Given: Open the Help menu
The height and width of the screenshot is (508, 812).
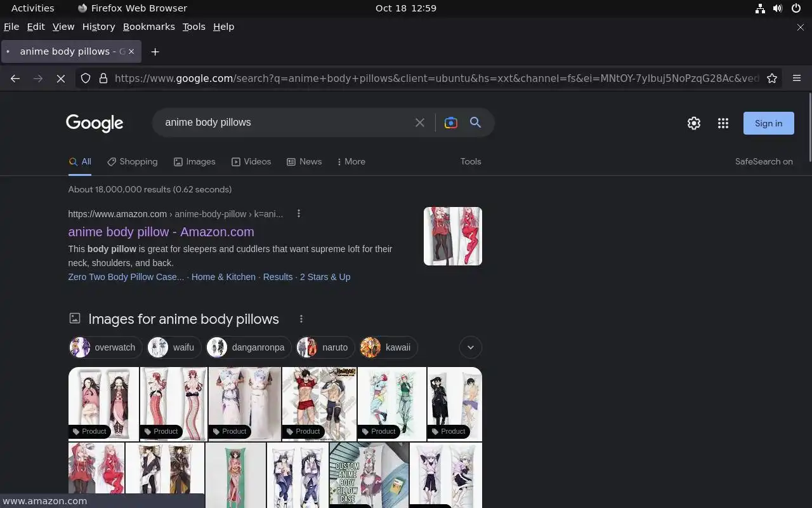Looking at the screenshot, I should 224,27.
